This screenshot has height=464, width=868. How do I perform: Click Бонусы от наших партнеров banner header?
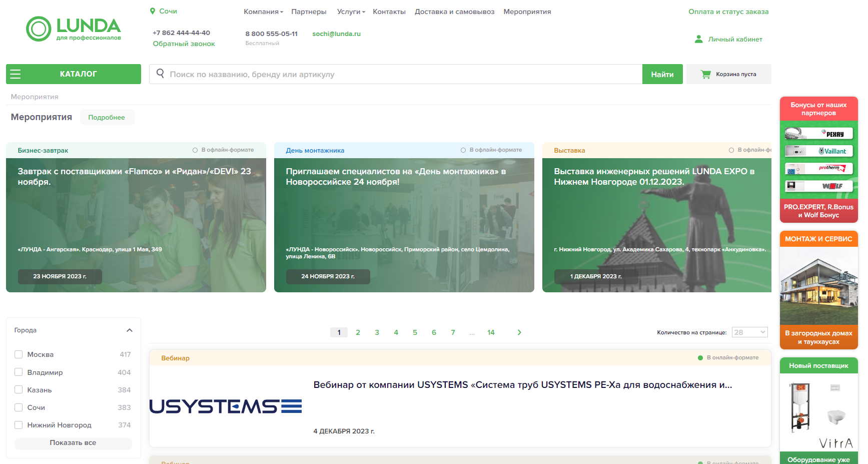tap(819, 109)
